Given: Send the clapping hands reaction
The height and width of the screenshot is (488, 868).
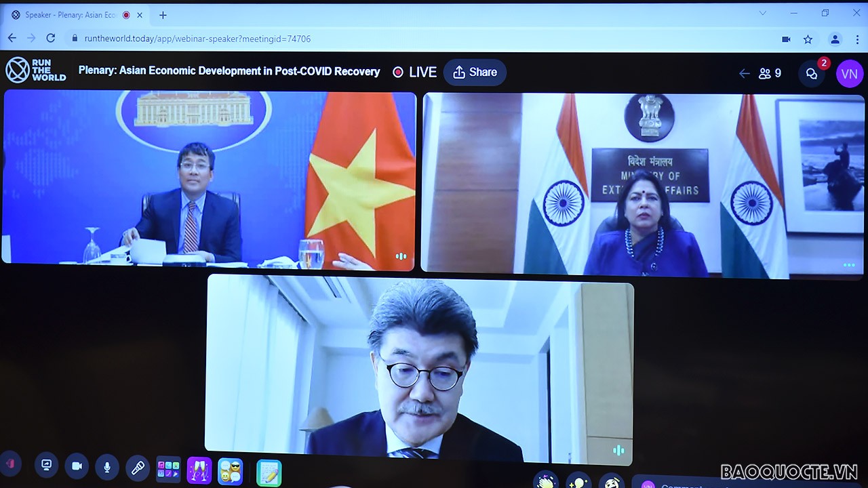Looking at the screenshot, I should pos(546,483).
